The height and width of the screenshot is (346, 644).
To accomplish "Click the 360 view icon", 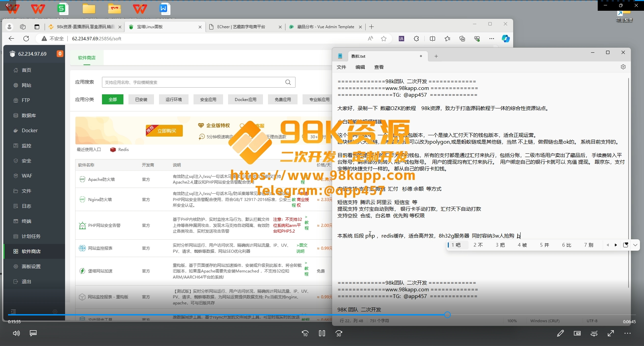I will pyautogui.click(x=594, y=333).
